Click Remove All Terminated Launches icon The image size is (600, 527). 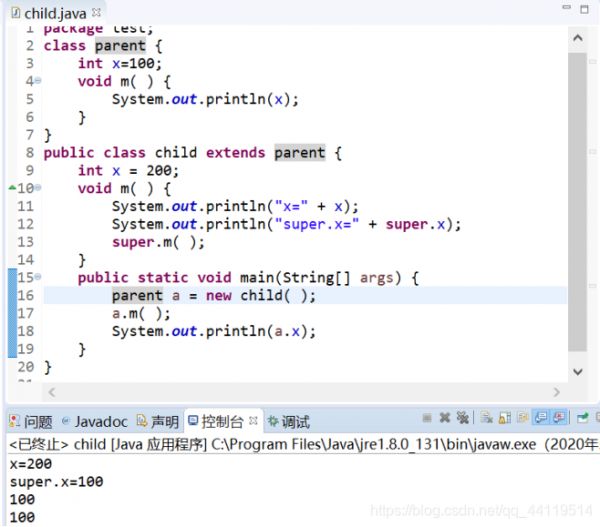pos(462,418)
